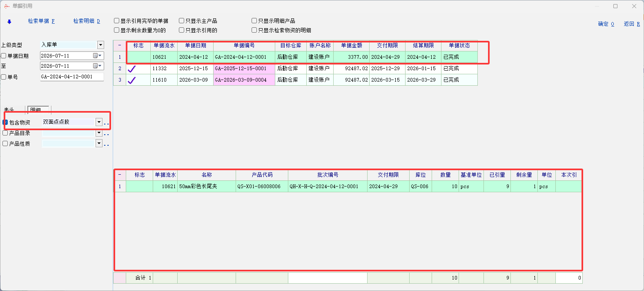Sort by 单据流水 header in upper grid

164,45
